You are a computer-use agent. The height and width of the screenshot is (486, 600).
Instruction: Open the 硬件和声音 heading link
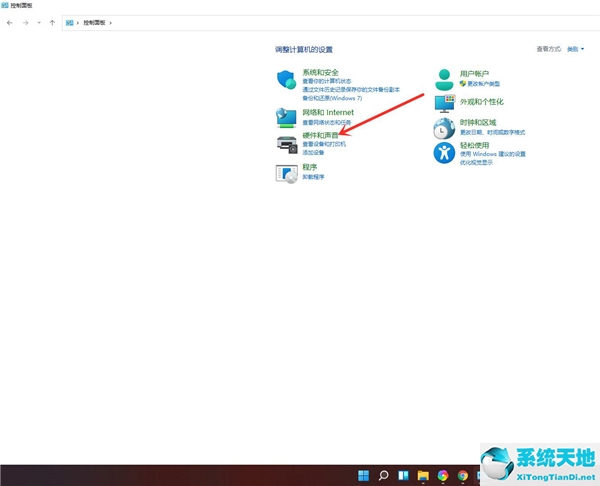click(x=320, y=135)
